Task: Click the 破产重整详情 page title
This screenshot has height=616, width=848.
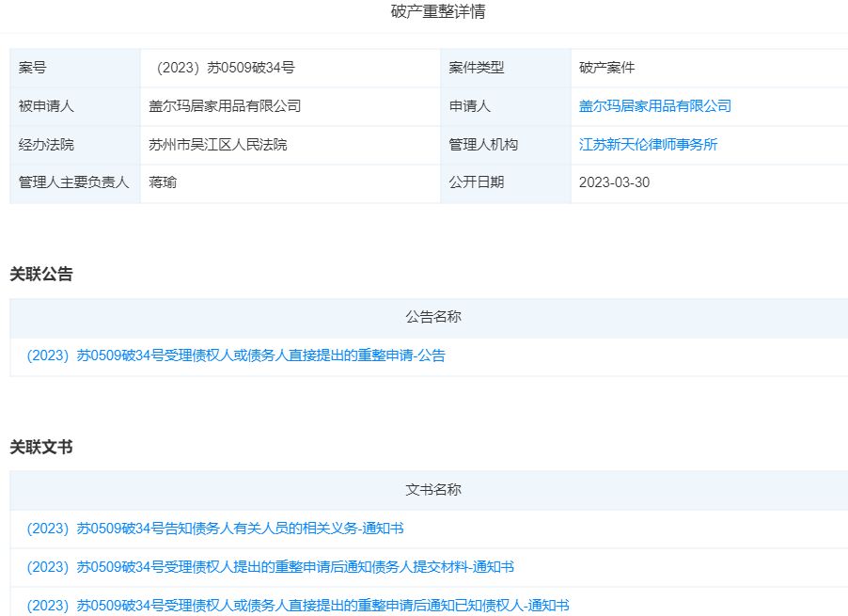Action: 425,12
